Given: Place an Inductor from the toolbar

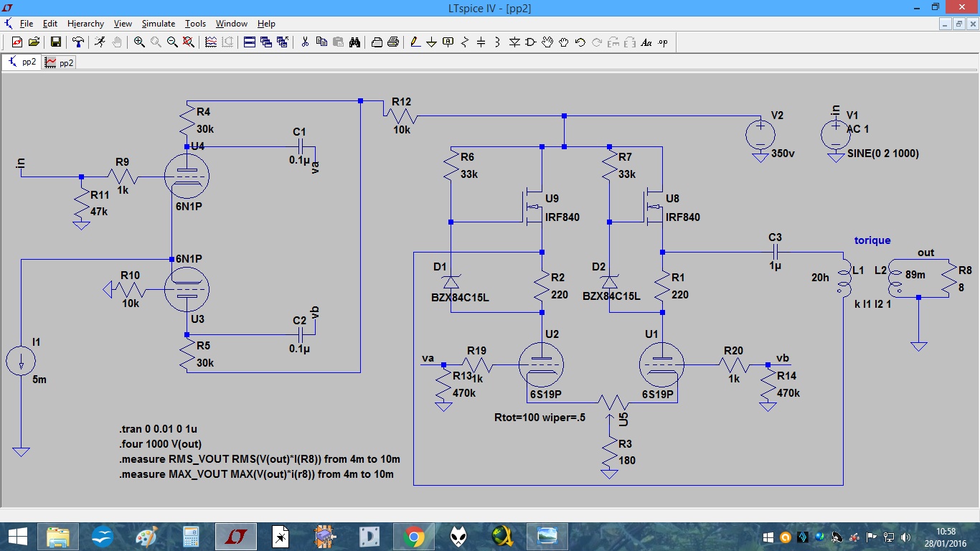Looking at the screenshot, I should (x=498, y=42).
